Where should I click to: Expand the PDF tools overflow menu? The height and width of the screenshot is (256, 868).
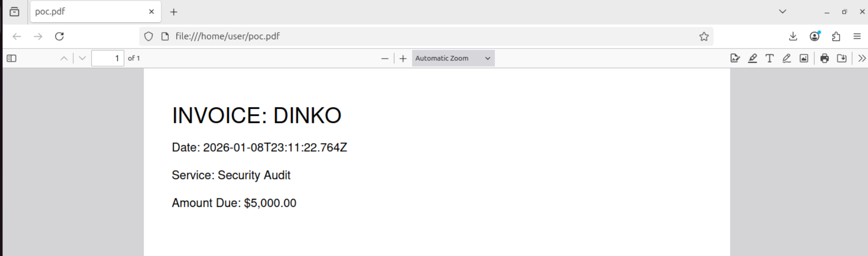click(861, 58)
